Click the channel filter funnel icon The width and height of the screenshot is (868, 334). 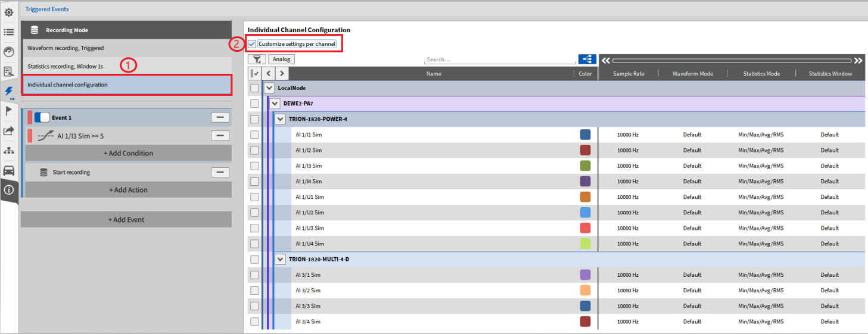pos(257,59)
